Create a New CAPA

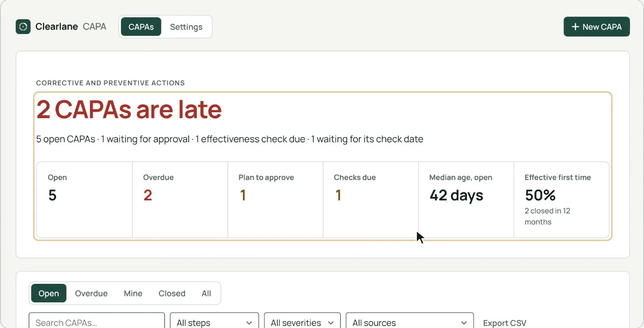pos(597,27)
